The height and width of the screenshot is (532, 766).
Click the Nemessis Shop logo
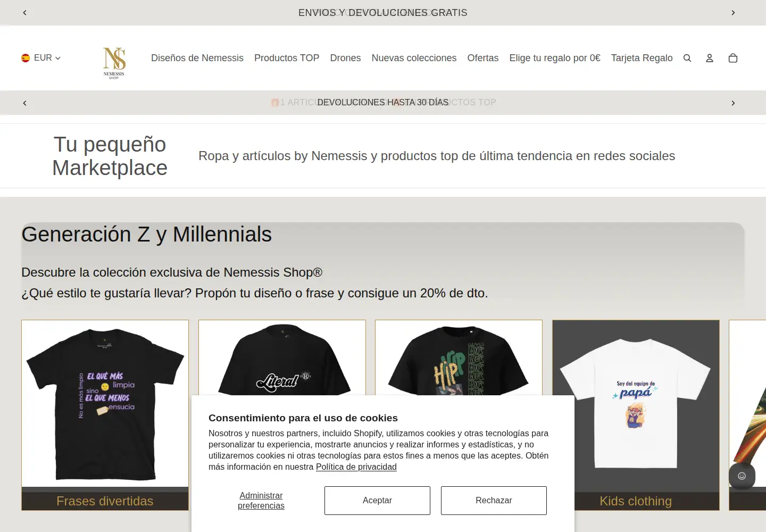point(114,63)
